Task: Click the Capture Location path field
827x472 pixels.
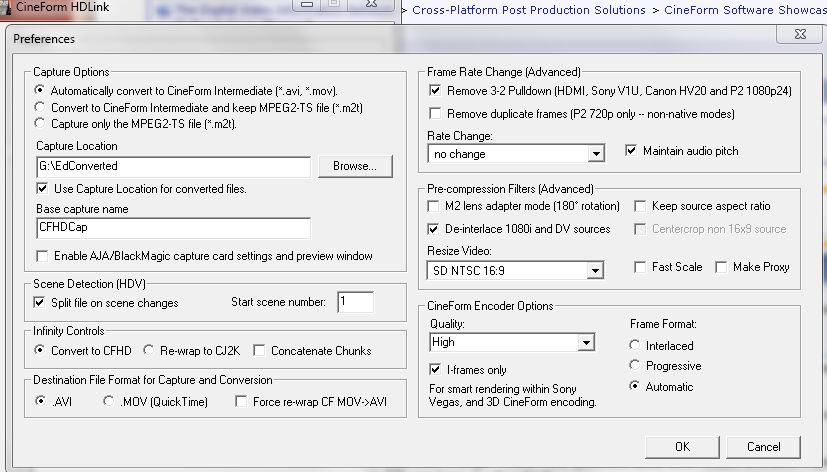Action: tap(174, 167)
